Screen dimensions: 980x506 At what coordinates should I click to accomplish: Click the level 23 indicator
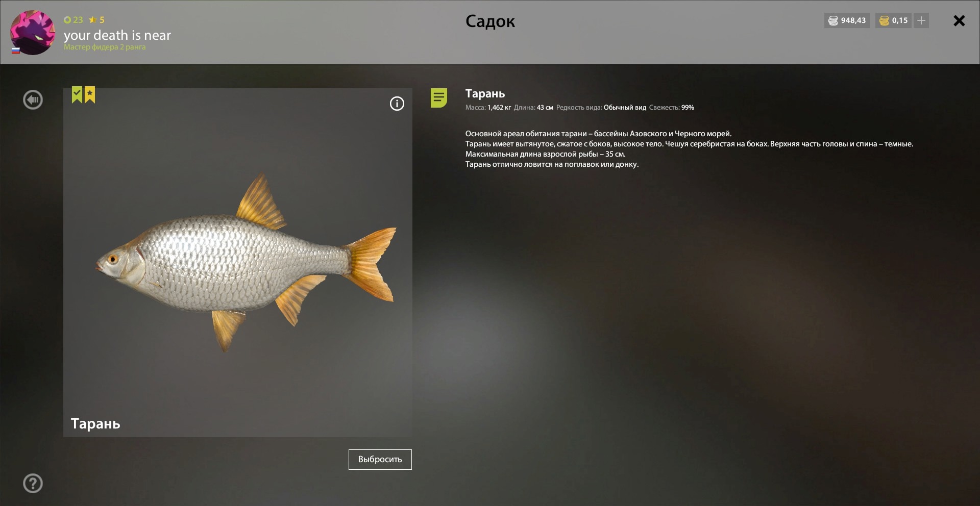73,20
